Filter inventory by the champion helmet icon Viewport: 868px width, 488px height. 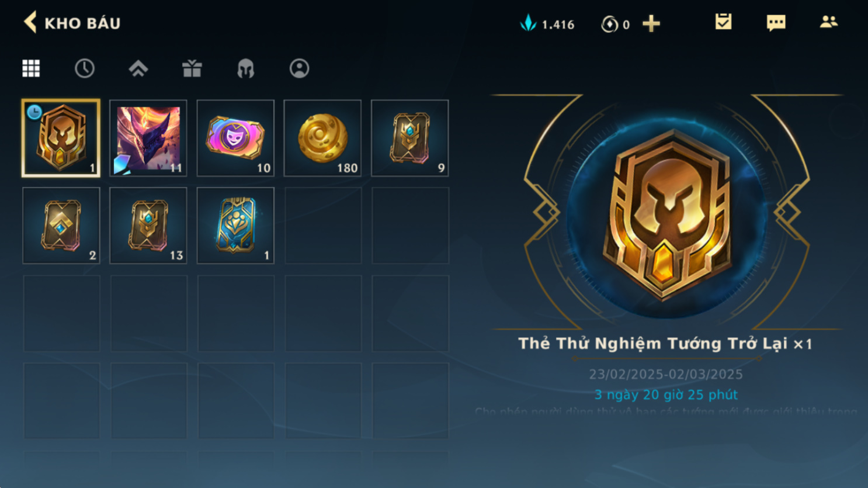coord(245,68)
